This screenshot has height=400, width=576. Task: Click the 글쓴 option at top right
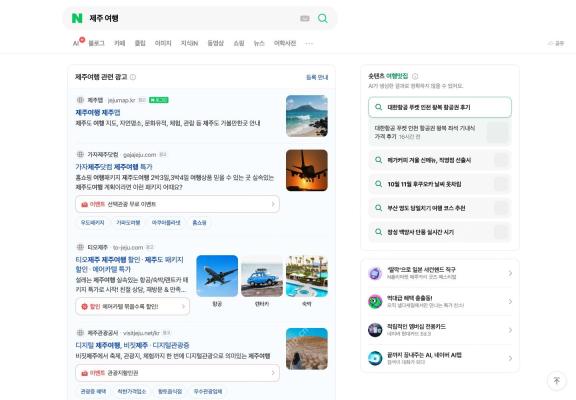(x=556, y=43)
